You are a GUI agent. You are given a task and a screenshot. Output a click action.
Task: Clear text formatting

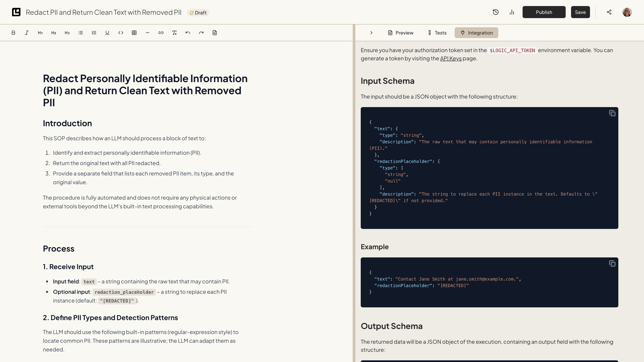(174, 33)
